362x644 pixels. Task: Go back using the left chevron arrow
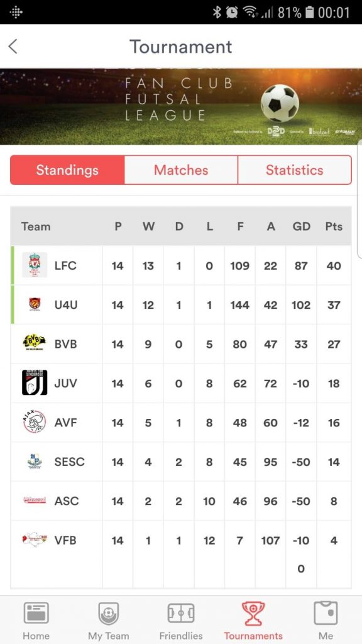coord(13,47)
